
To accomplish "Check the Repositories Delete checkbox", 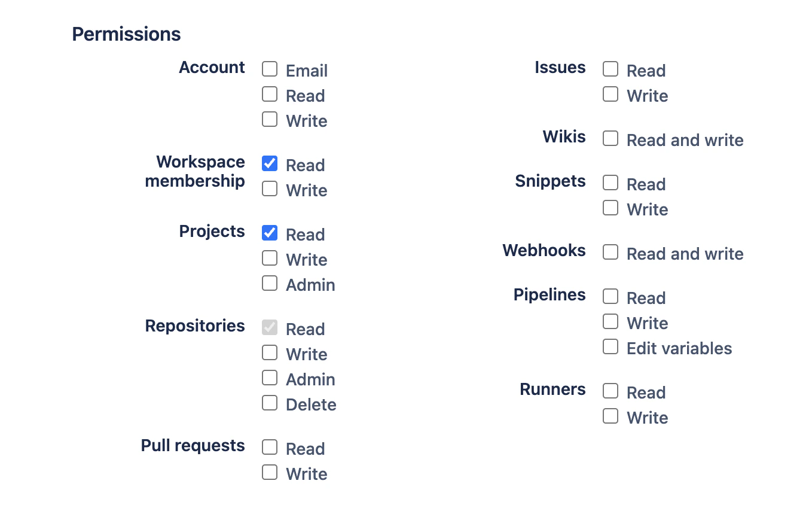I will coord(270,403).
